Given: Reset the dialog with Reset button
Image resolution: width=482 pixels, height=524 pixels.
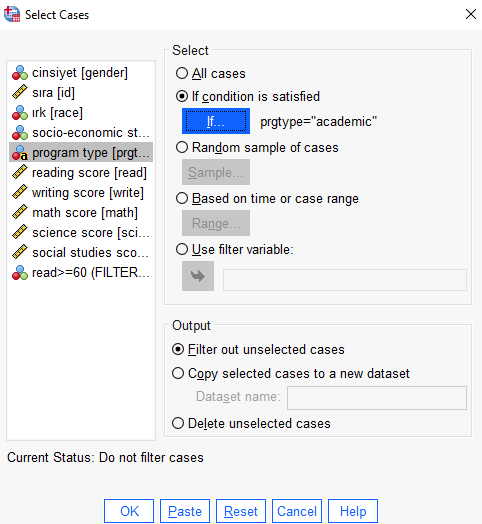Looking at the screenshot, I should coord(241,511).
